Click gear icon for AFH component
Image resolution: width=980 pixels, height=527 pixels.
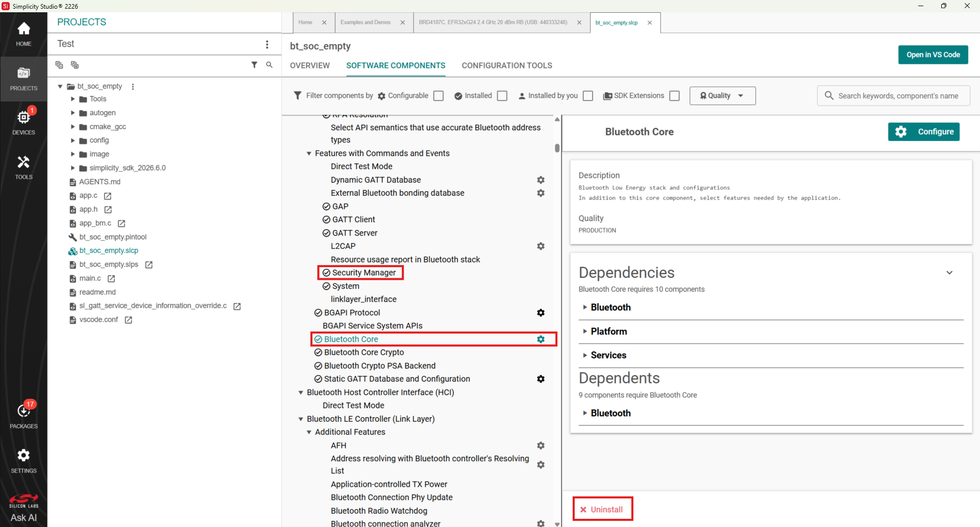pyautogui.click(x=541, y=445)
